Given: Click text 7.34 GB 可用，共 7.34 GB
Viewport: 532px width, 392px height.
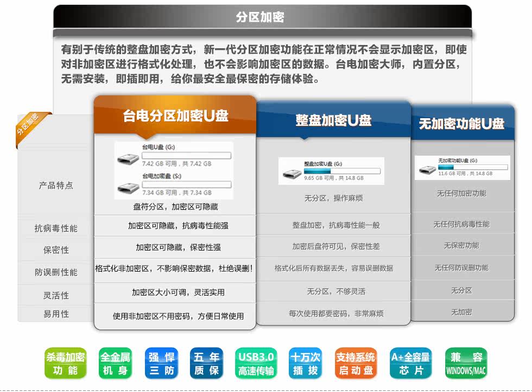Looking at the screenshot, I should pyautogui.click(x=177, y=193).
